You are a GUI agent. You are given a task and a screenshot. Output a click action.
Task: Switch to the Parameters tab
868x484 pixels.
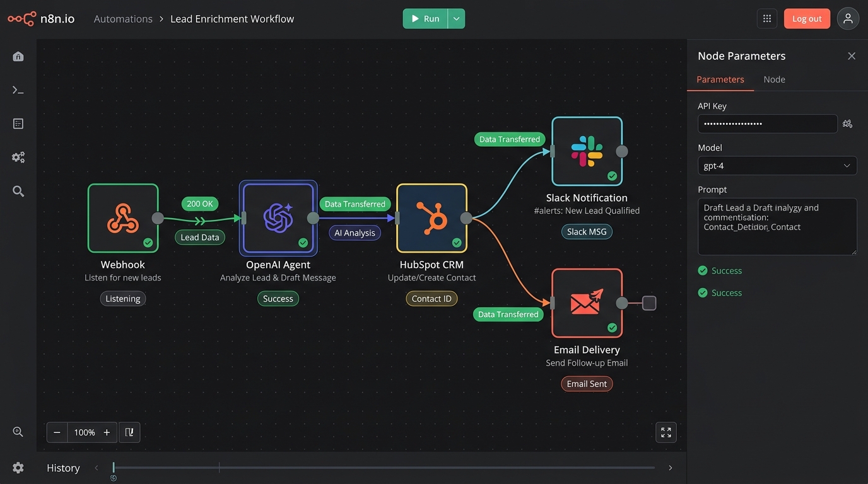tap(720, 79)
